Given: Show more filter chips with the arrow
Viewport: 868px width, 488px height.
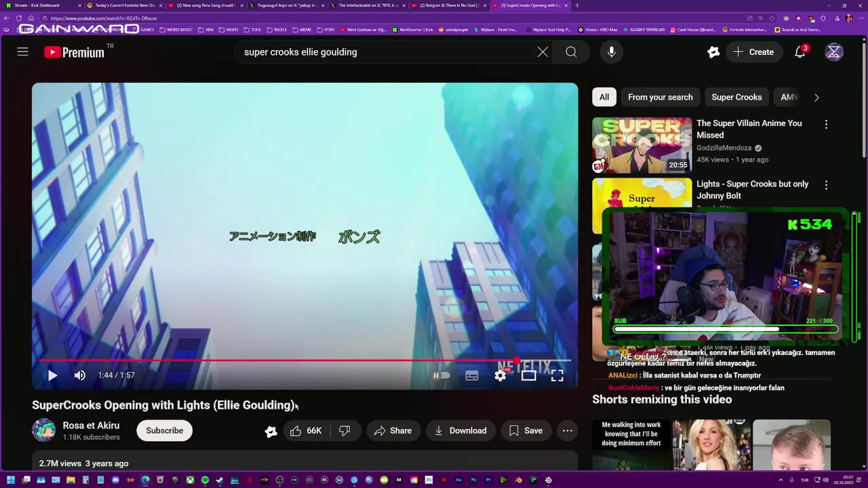Looking at the screenshot, I should click(x=816, y=97).
